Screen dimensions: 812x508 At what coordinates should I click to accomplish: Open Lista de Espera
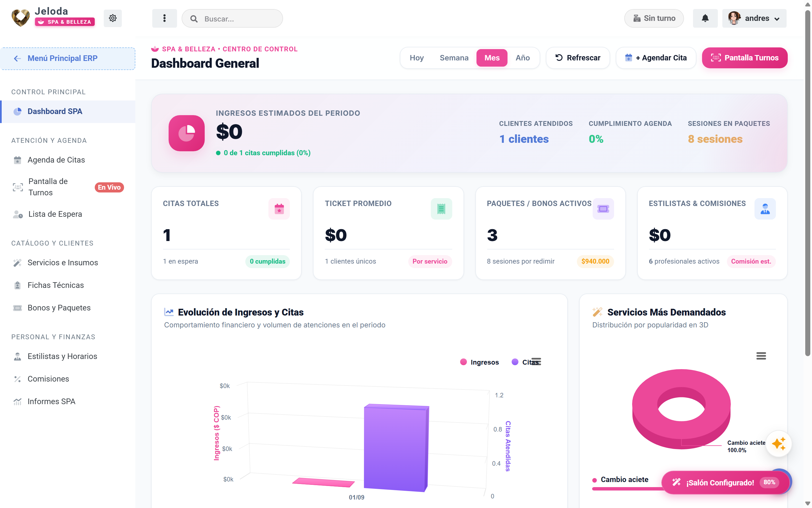point(68,214)
